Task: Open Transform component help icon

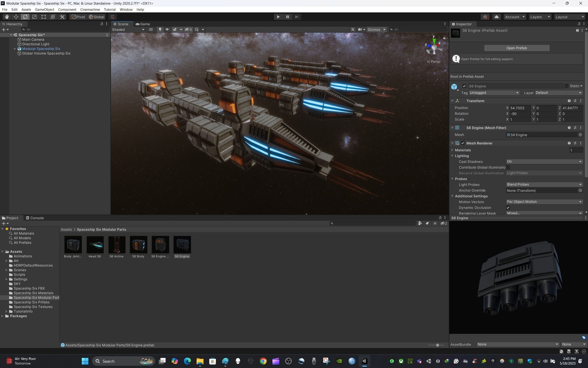Action: point(569,101)
